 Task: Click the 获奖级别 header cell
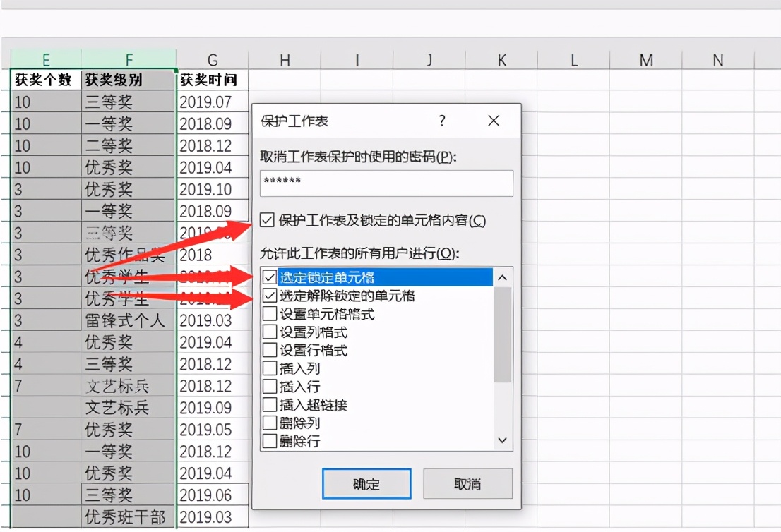click(x=129, y=80)
